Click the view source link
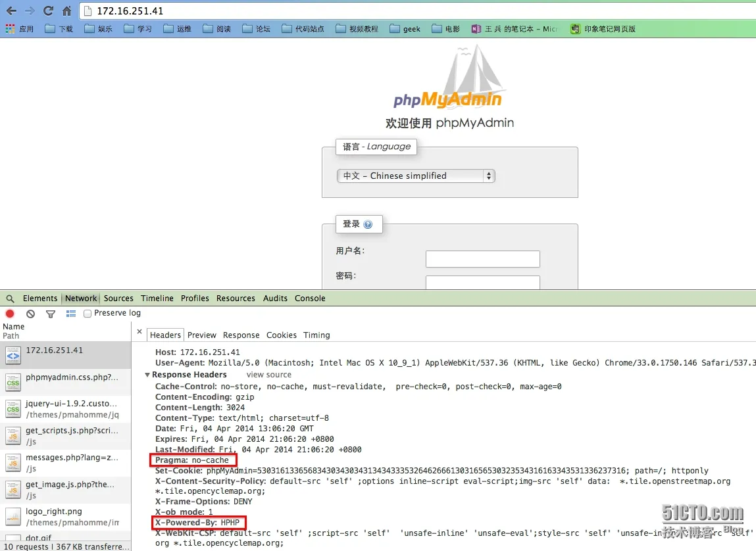This screenshot has width=756, height=551. coord(269,375)
